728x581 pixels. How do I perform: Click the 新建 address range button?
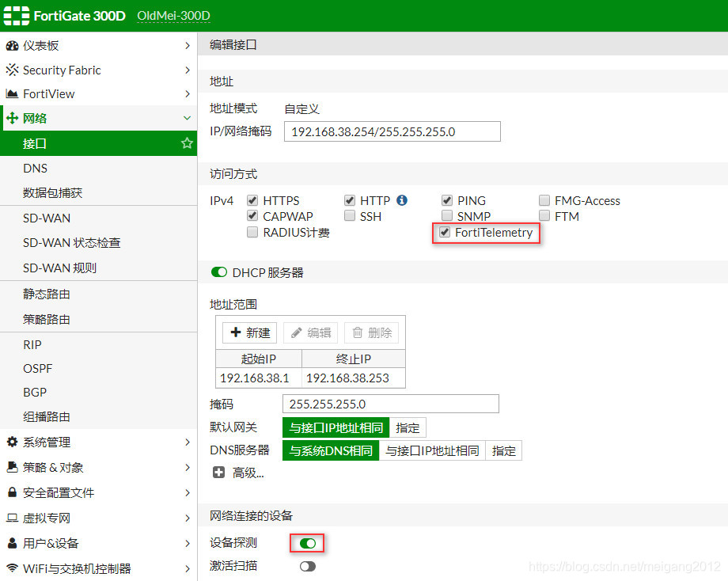[x=249, y=332]
